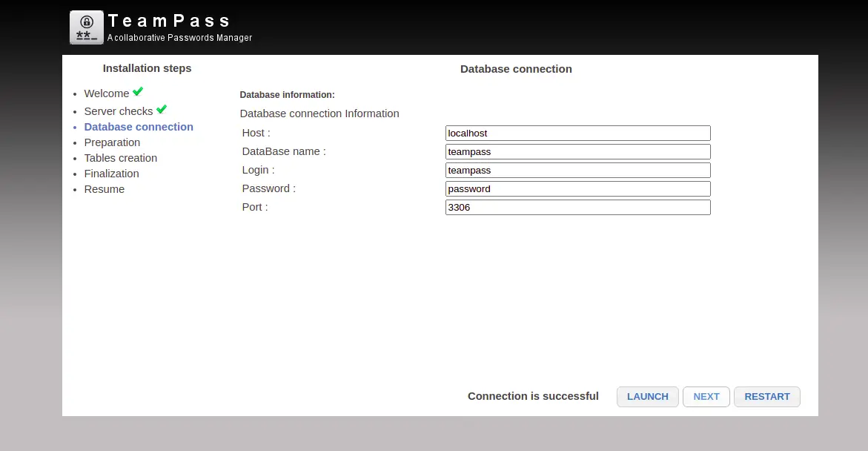Click into the Login input field
Viewport: 868px width, 451px height.
pos(578,170)
